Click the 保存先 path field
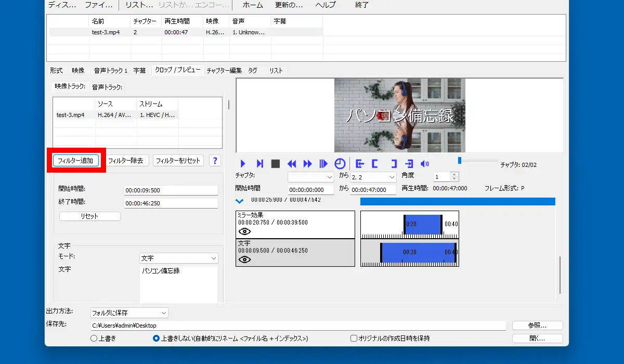624x364 pixels. pyautogui.click(x=298, y=326)
